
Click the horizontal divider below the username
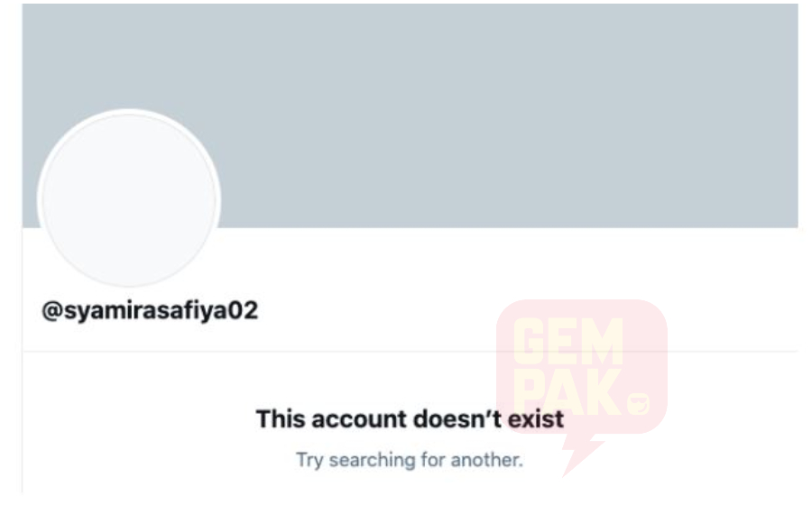tap(410, 352)
